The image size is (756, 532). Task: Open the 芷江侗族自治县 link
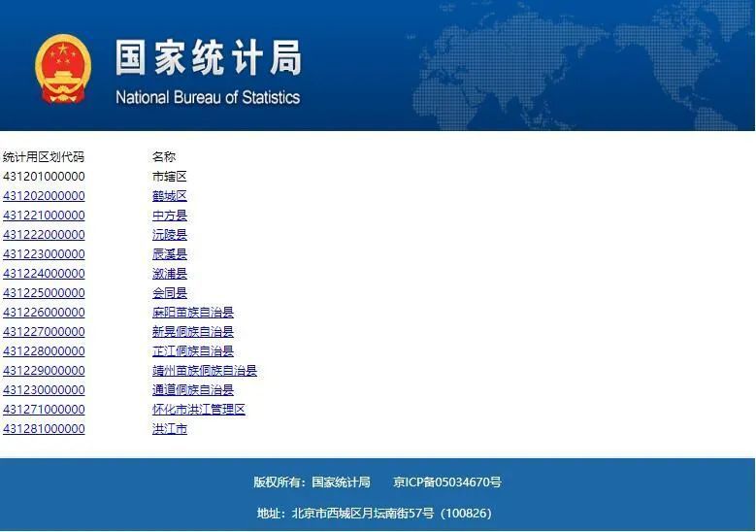[x=193, y=351]
